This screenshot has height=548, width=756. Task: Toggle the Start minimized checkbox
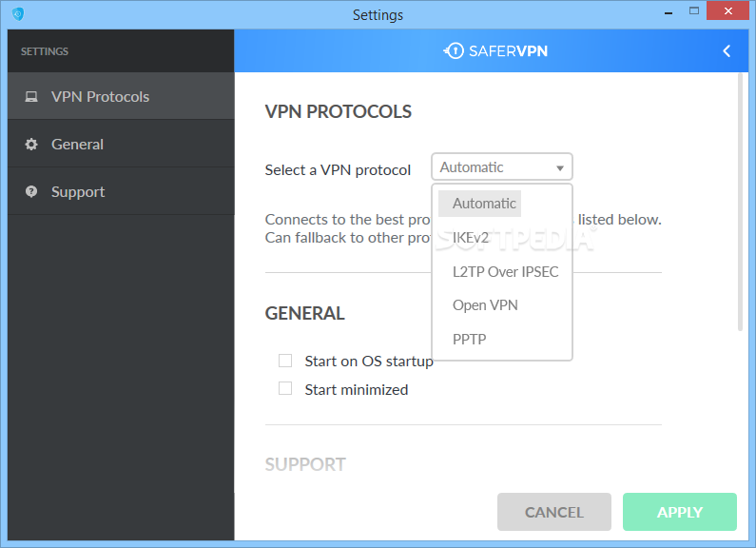coord(285,388)
